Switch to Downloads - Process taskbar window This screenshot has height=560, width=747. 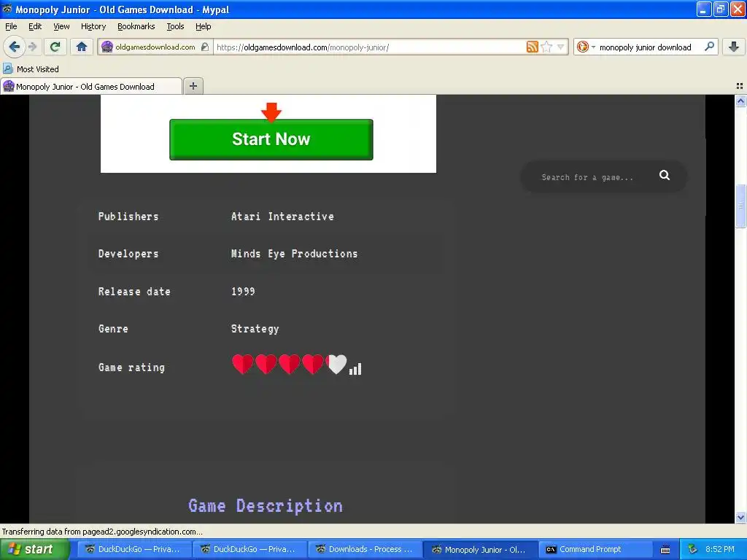(x=365, y=549)
